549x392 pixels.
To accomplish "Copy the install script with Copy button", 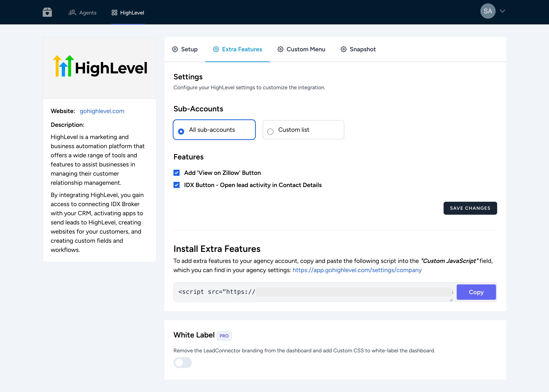I will (476, 292).
